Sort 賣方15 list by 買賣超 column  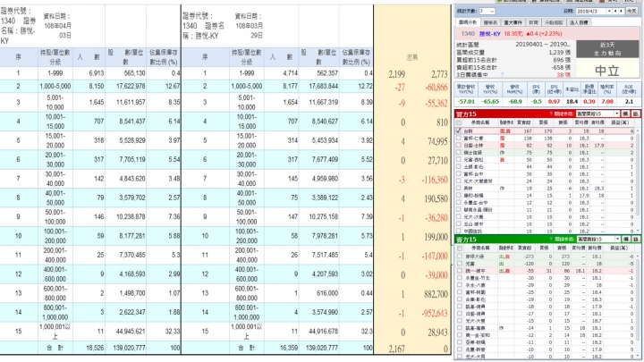pyautogui.click(x=524, y=248)
